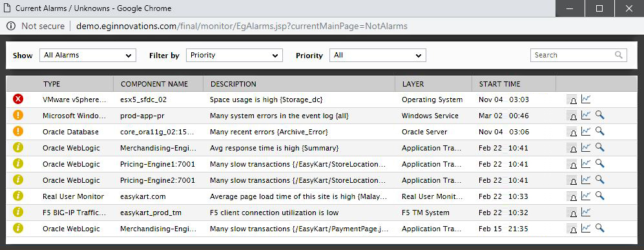Click yellow minor icon on F5 BIG-IP row
The width and height of the screenshot is (644, 250).
coord(18,213)
